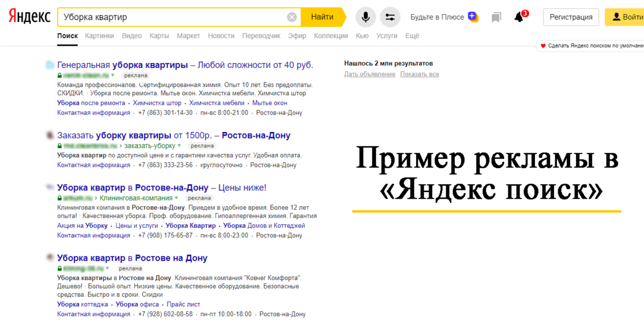Click Уборка после ремонта sitelink

pyautogui.click(x=91, y=103)
